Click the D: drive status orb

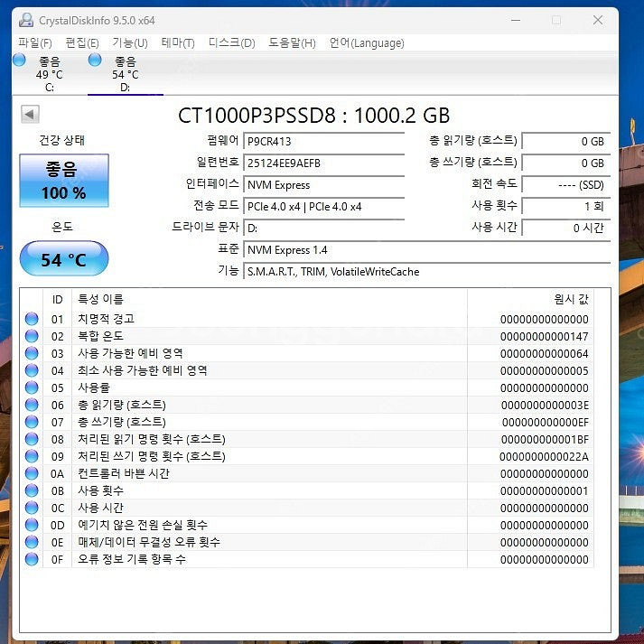pos(96,61)
